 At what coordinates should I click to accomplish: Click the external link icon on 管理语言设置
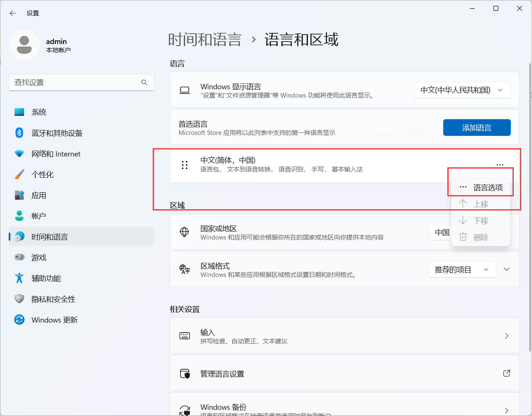click(x=507, y=373)
